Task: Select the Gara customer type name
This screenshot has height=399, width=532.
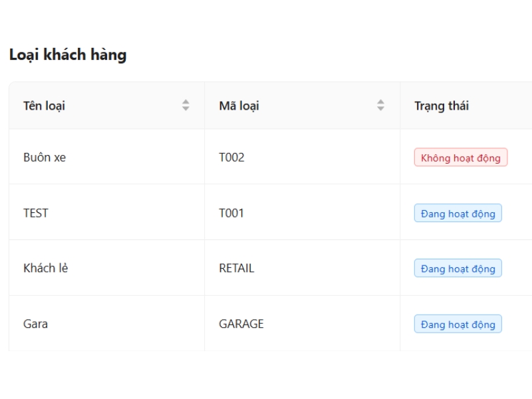Action: click(x=35, y=325)
